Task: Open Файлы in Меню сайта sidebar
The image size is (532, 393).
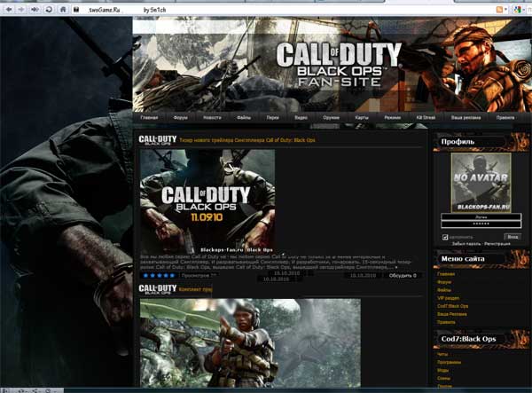Action: [444, 290]
